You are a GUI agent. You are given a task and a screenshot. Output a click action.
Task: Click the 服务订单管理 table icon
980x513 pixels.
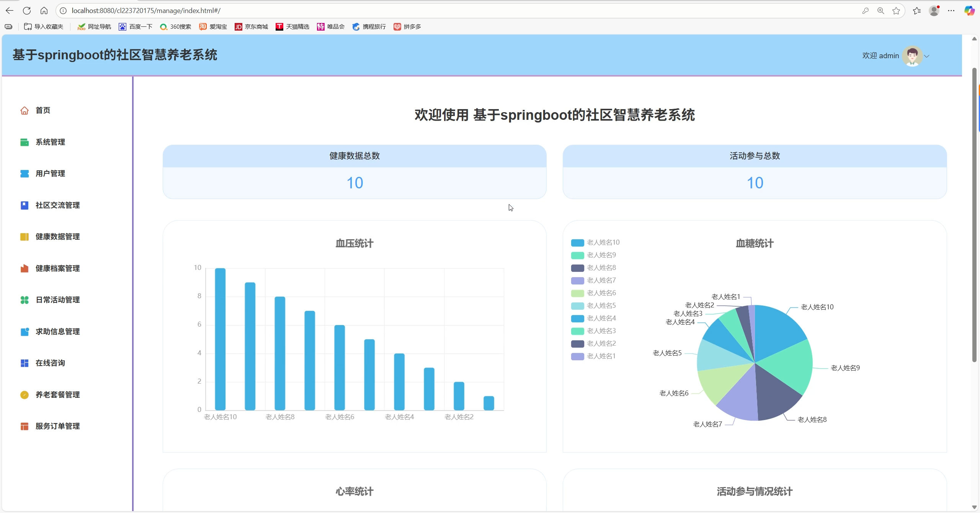click(24, 426)
